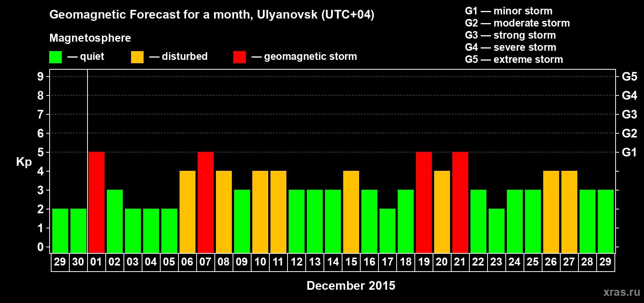644x303 pixels.
Task: Click the 'G3 — strong storm' legend line
Action: 510,35
